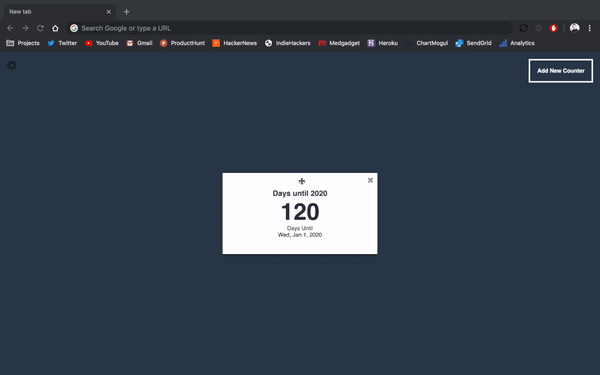Viewport: 600px width, 375px height.
Task: Go to the browser home page
Action: coord(55,28)
